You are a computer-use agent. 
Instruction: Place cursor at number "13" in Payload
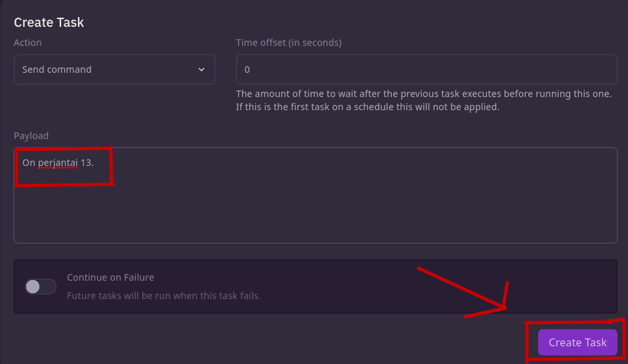tap(87, 163)
